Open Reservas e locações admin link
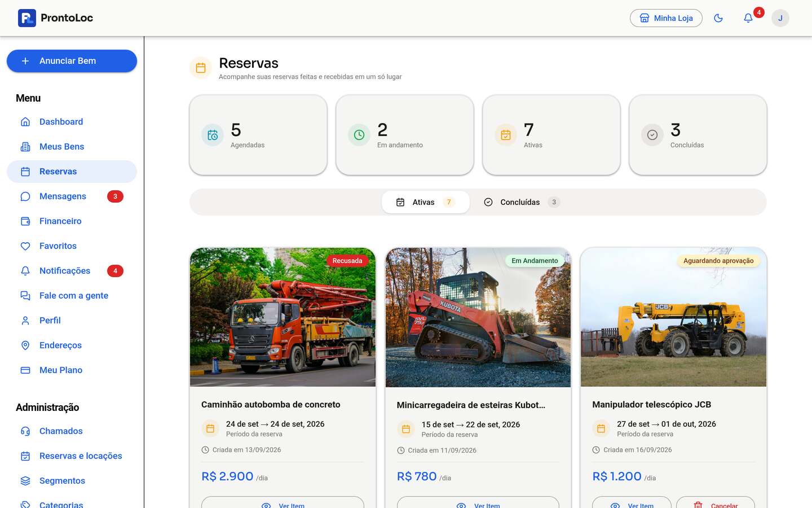The width and height of the screenshot is (812, 508). pos(72,456)
